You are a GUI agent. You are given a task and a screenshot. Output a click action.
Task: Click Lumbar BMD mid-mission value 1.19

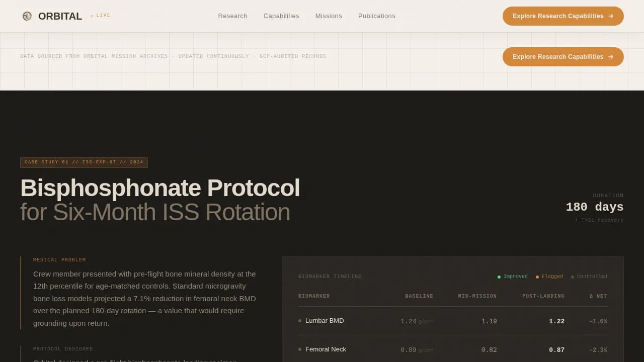[489, 321]
